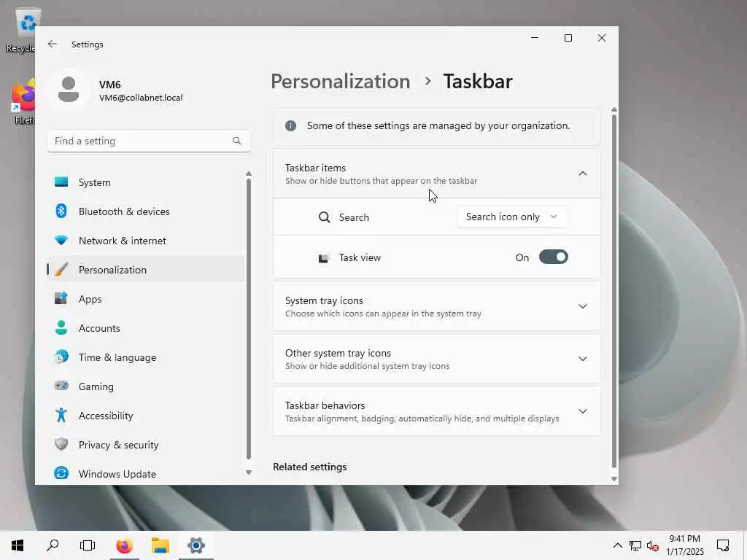Viewport: 747px width, 560px height.
Task: Click the Accessibility figure icon
Action: coord(61,415)
